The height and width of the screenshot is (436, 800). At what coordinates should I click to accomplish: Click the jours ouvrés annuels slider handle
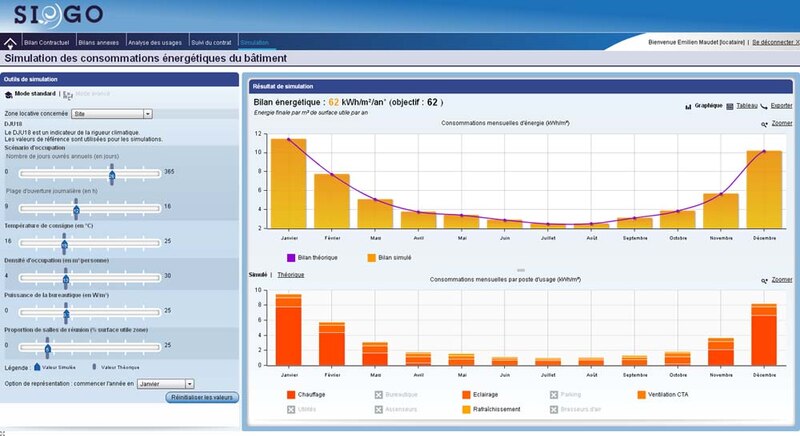(x=112, y=175)
